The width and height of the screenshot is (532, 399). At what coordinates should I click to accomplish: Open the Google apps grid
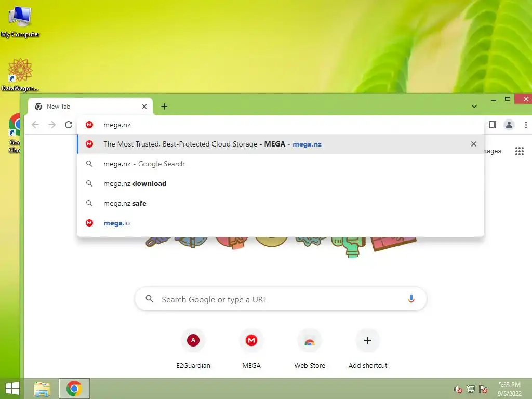pyautogui.click(x=520, y=151)
